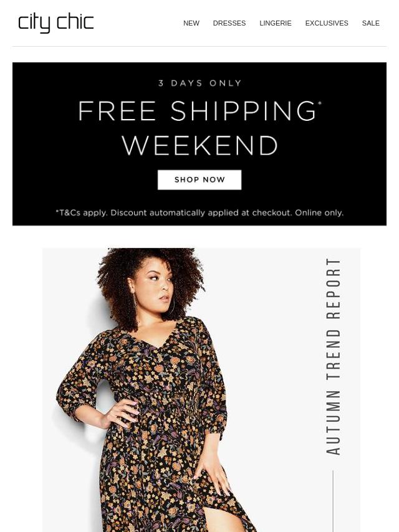Open the NEW menu link
399x532 pixels.
coord(191,23)
